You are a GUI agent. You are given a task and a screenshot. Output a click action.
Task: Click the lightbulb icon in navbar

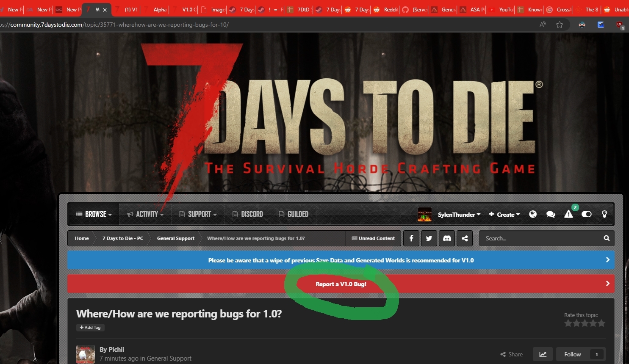(604, 214)
